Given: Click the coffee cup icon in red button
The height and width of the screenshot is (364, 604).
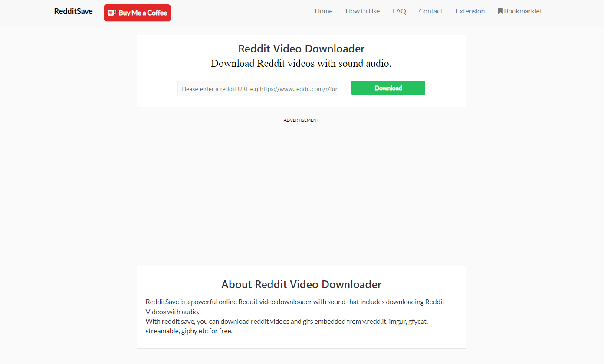Looking at the screenshot, I should 112,13.
